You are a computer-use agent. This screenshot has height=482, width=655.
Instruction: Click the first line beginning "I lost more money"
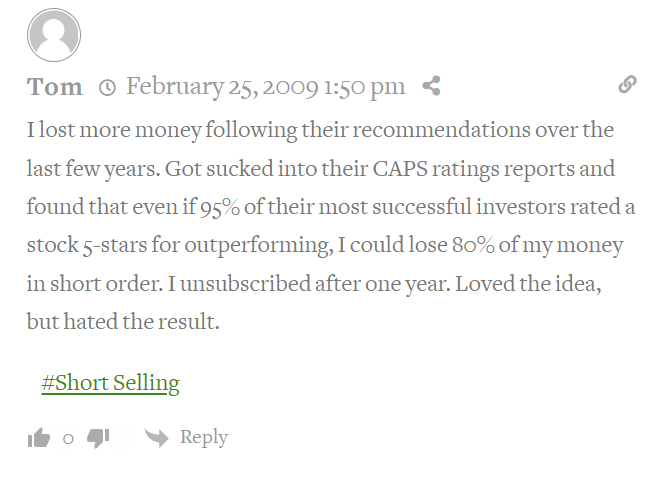click(x=320, y=130)
